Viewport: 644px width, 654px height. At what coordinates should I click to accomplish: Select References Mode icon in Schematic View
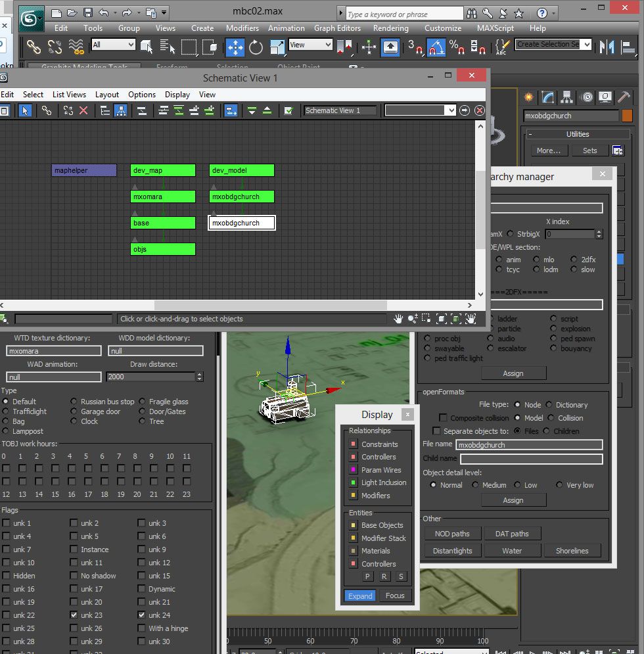click(x=105, y=110)
